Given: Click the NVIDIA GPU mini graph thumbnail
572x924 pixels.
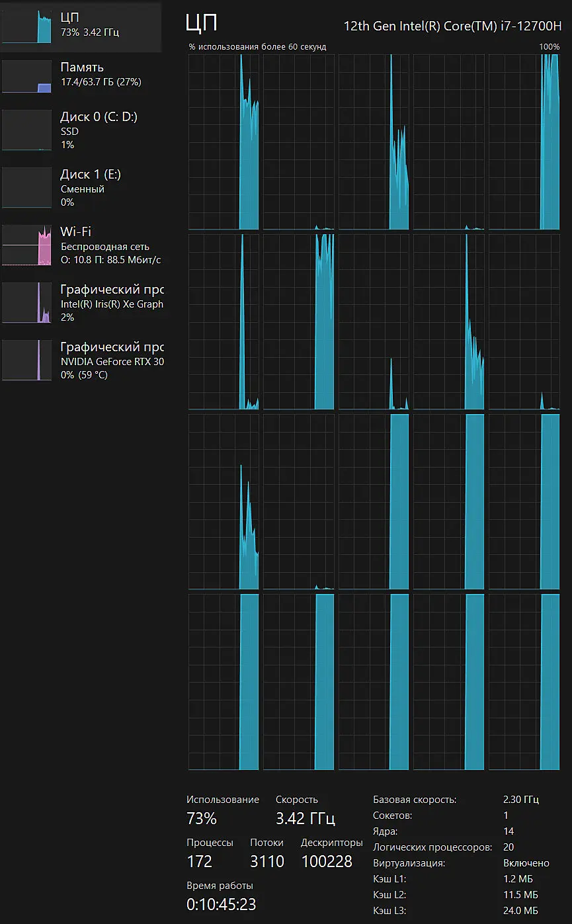Looking at the screenshot, I should click(x=26, y=360).
